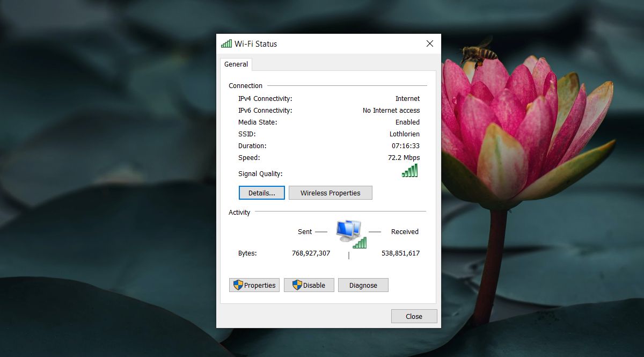Click the IPv6 Connectivity No Internet access value
The width and height of the screenshot is (644, 357).
point(391,111)
